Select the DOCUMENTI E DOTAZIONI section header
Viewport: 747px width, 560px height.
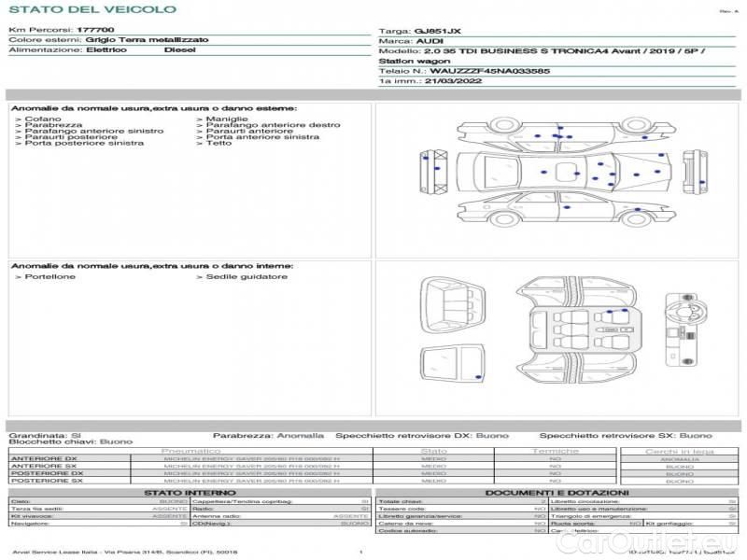click(557, 493)
